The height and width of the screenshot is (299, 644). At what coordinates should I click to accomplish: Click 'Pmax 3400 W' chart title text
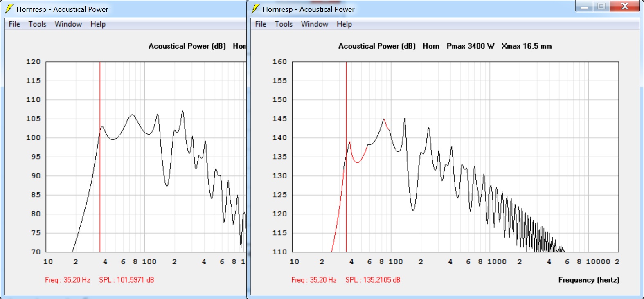tap(471, 46)
